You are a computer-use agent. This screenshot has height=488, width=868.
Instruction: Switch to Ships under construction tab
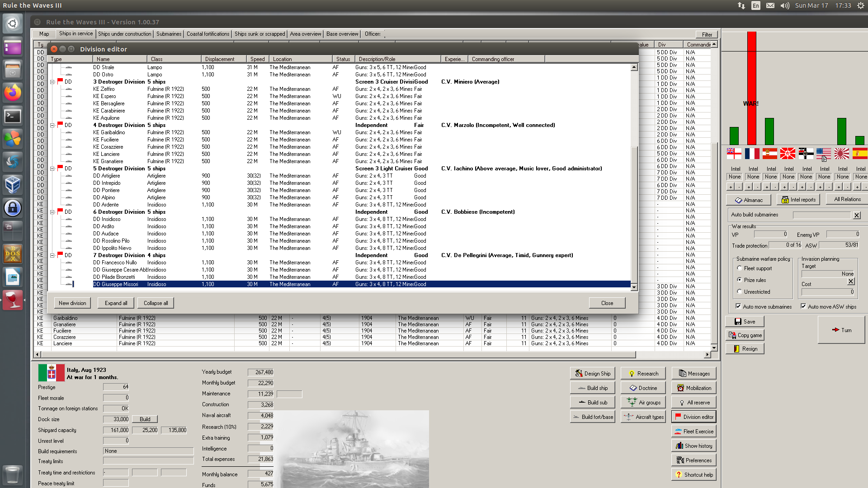(x=125, y=34)
